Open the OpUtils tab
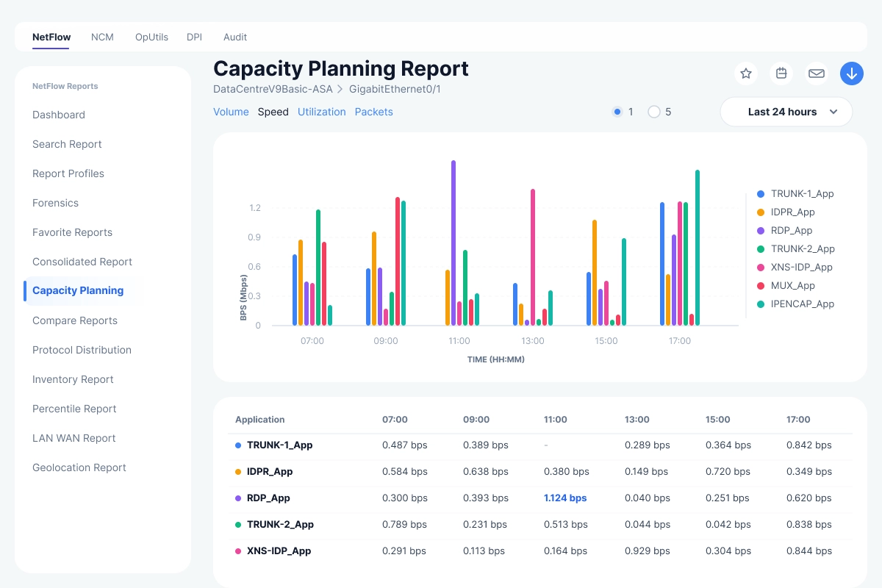882x588 pixels. click(x=151, y=37)
